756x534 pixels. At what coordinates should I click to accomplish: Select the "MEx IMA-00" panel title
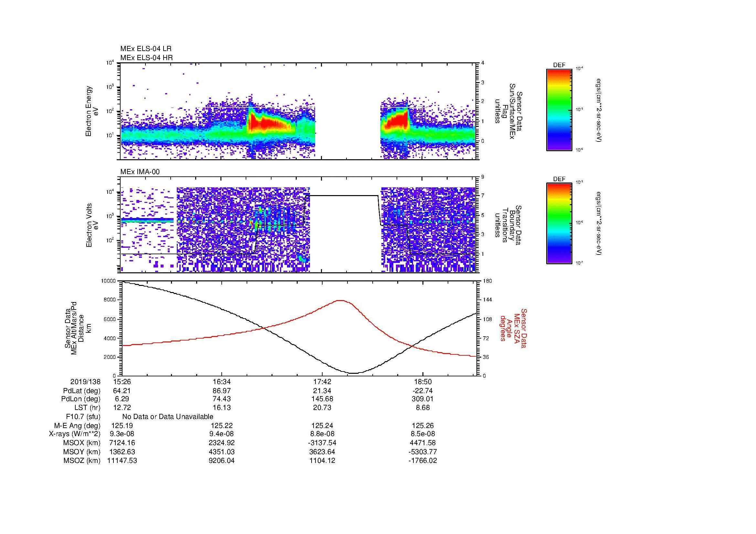click(140, 172)
